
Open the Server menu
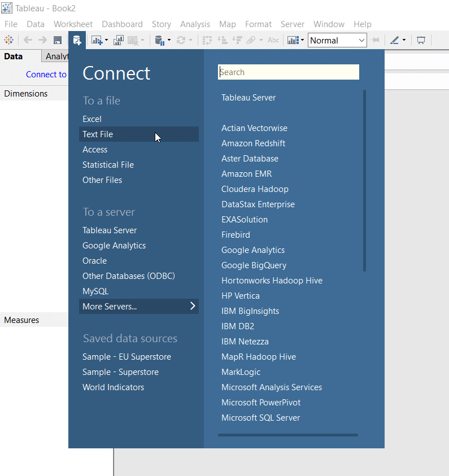[293, 24]
